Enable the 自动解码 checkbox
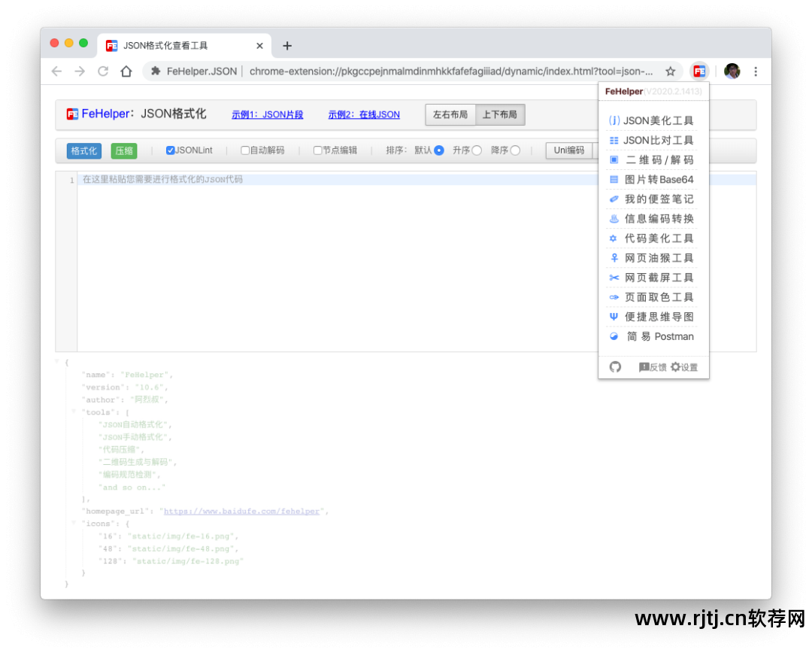812x653 pixels. point(245,150)
